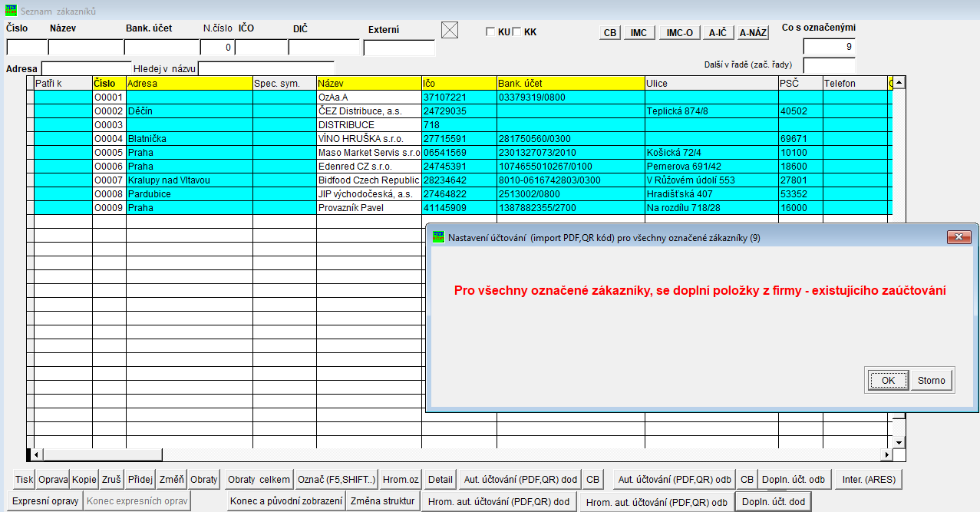
Task: Click the Inter. (ARES) button
Action: pyautogui.click(x=869, y=480)
